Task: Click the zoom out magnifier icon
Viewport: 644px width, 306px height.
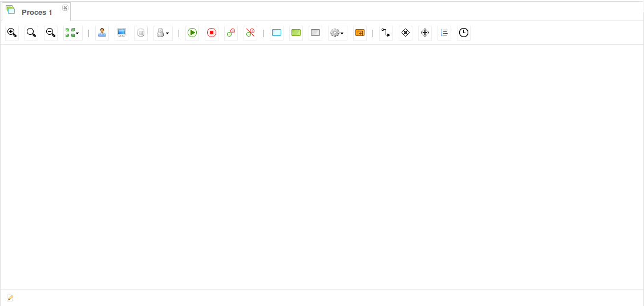Action: click(51, 33)
